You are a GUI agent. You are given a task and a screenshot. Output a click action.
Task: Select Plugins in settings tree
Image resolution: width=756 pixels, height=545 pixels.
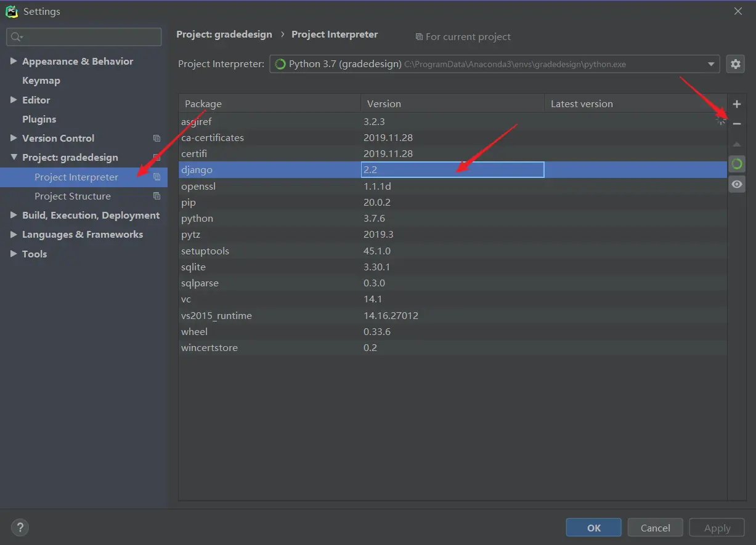click(x=39, y=119)
